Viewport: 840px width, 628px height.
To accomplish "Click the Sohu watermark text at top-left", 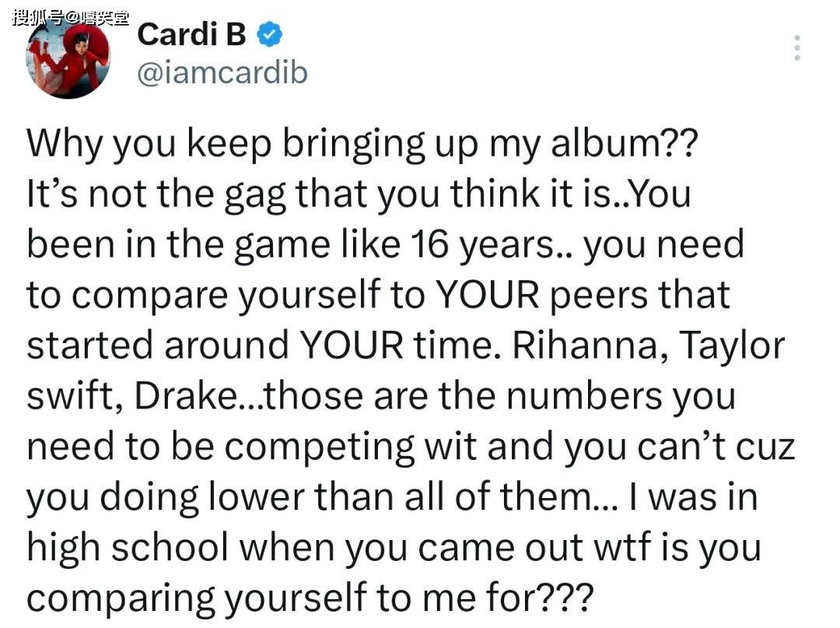I will pos(70,16).
